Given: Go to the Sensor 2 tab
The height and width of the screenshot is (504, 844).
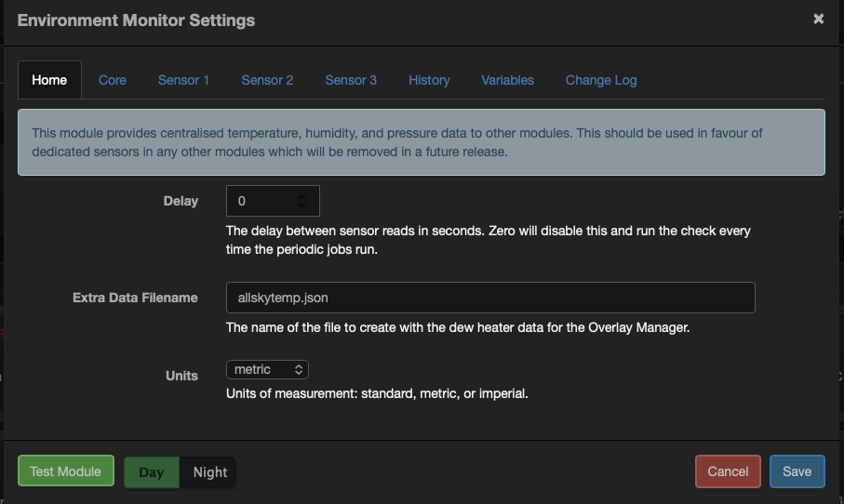Looking at the screenshot, I should click(267, 80).
